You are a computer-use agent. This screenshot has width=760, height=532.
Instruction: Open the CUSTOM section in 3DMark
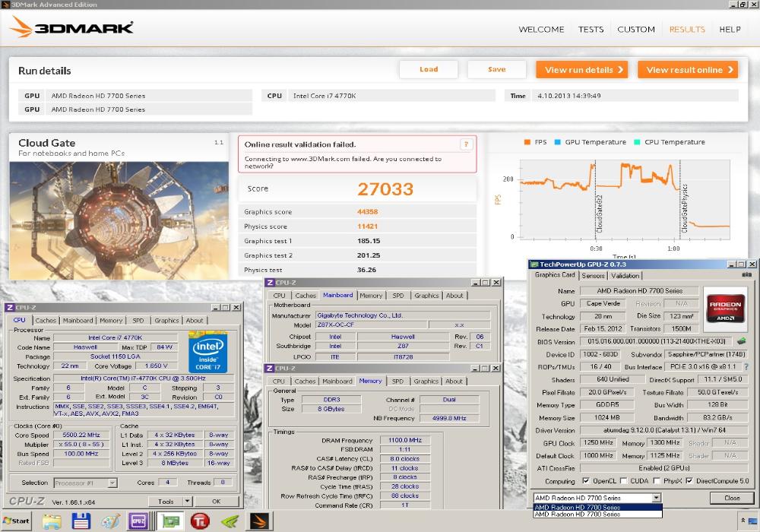click(636, 29)
